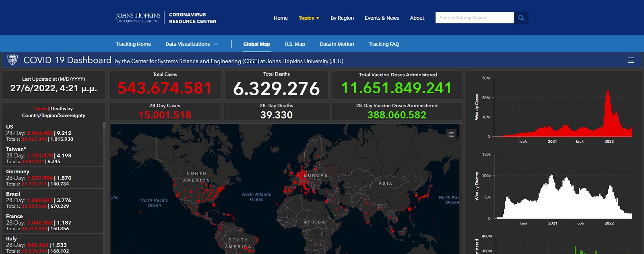This screenshot has height=254, width=644.
Task: Click the South America map label
Action: (238, 244)
